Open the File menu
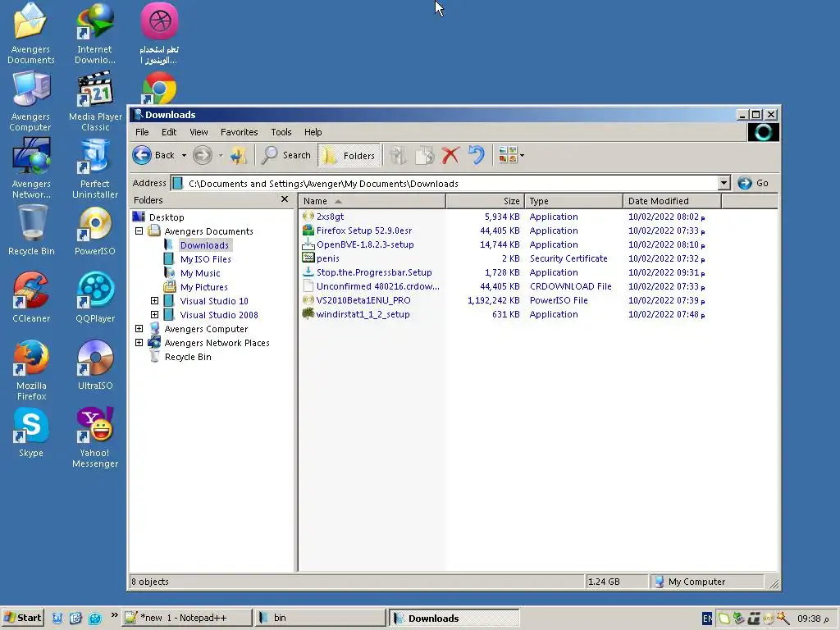The image size is (840, 630). [142, 132]
